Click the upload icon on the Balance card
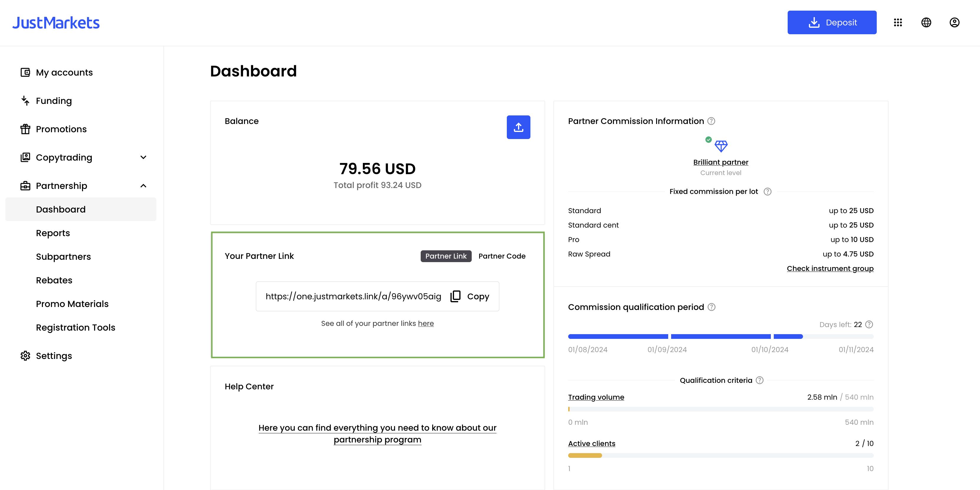The image size is (980, 490). click(x=519, y=127)
